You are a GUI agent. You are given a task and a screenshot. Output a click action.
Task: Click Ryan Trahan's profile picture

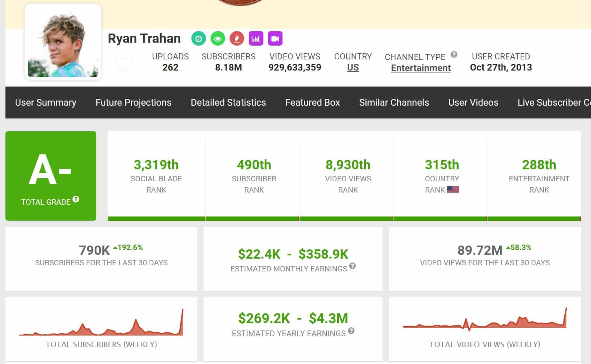63,42
